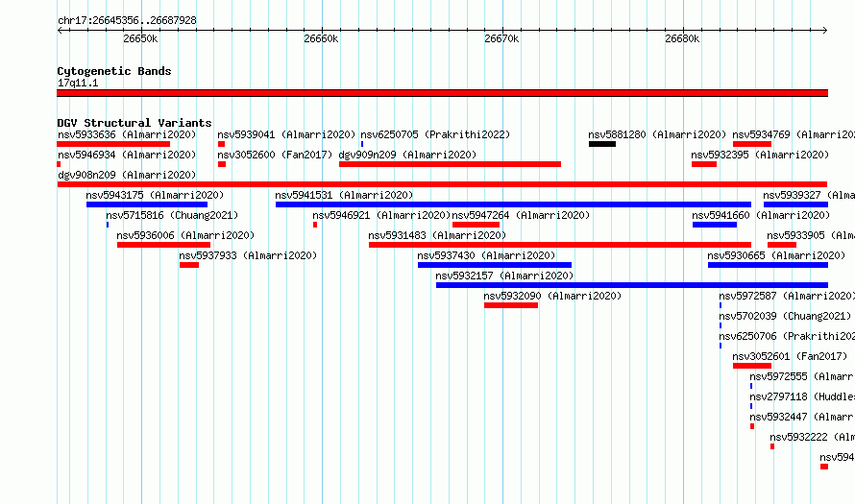Click the nsv5881280 (Almarri2020) label
Image resolution: width=855 pixels, height=504 pixels.
[657, 134]
